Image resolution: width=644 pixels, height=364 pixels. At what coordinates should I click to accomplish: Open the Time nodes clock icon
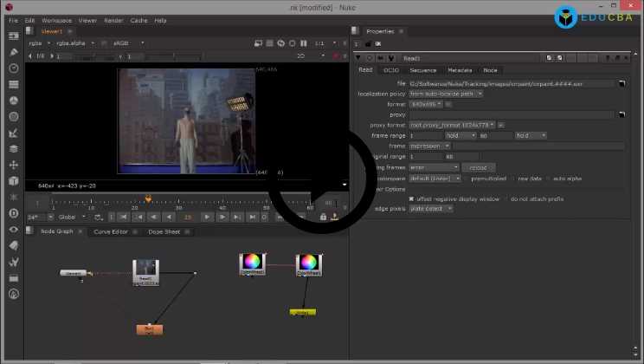click(x=13, y=68)
